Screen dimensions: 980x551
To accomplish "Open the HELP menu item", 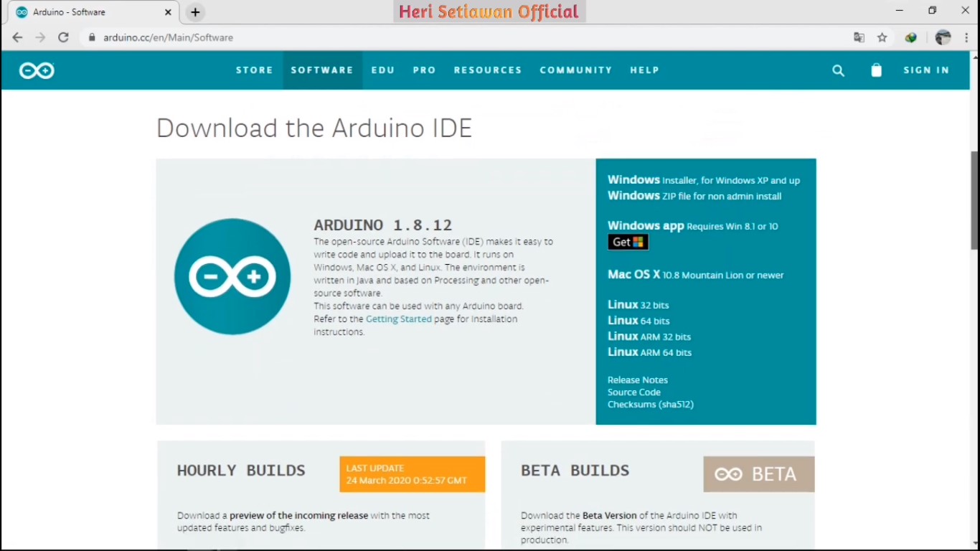I will [x=644, y=70].
